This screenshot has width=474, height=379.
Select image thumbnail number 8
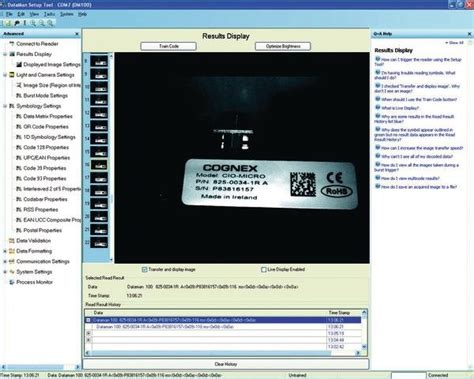pyautogui.click(x=99, y=61)
